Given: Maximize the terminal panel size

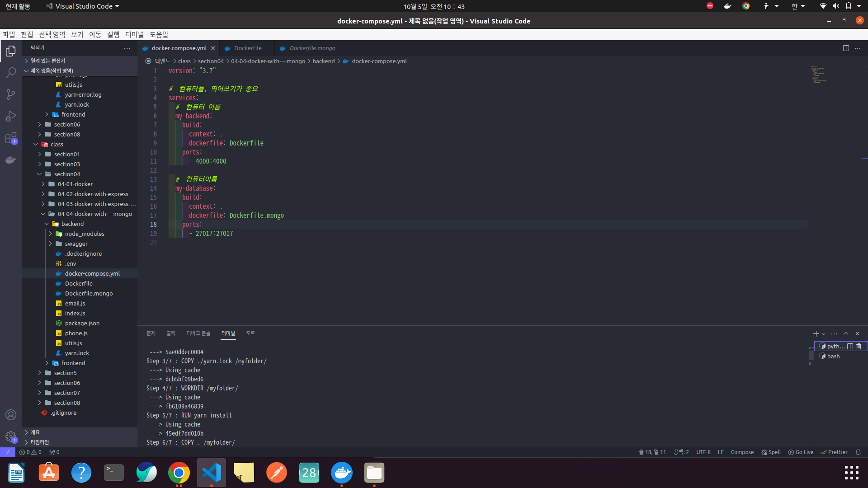Looking at the screenshot, I should 846,334.
